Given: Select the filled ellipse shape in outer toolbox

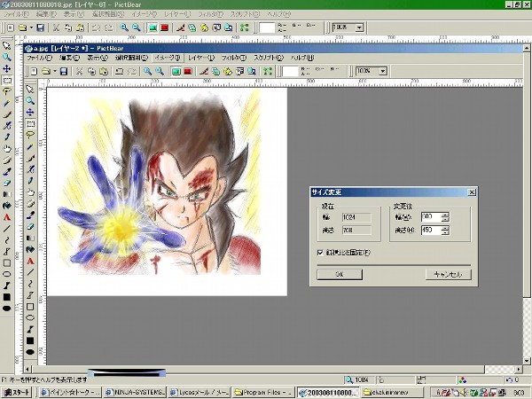Looking at the screenshot, I should (x=7, y=309).
